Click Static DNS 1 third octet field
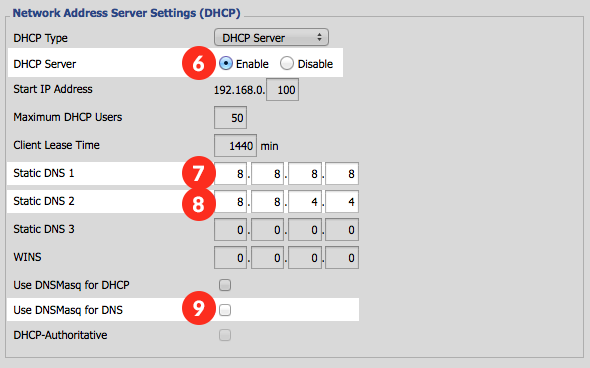This screenshot has height=368, width=590. (x=305, y=173)
